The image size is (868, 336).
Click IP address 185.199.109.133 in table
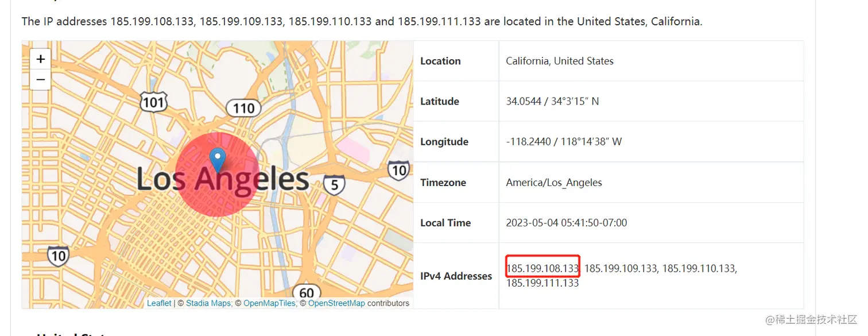(x=621, y=268)
